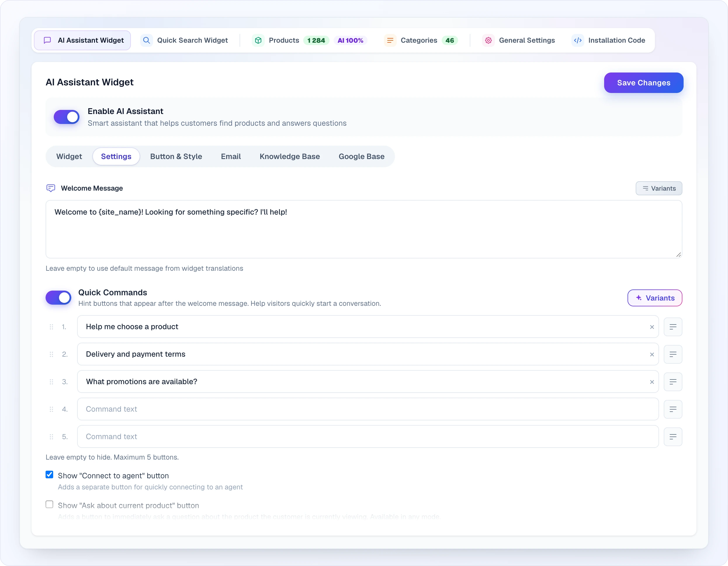Viewport: 728px width, 566px height.
Task: Click drag handle for command 4
Action: click(51, 409)
